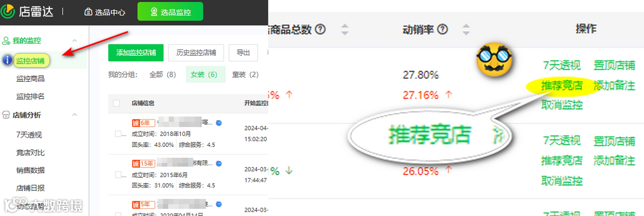This screenshot has width=644, height=216.
Task: Click the 店雷达 logo icon
Action: click(x=8, y=11)
